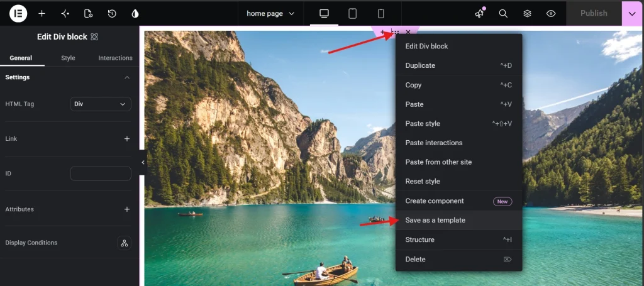This screenshot has width=644, height=286.
Task: Choose Edit Div block from context menu
Action: (x=458, y=47)
